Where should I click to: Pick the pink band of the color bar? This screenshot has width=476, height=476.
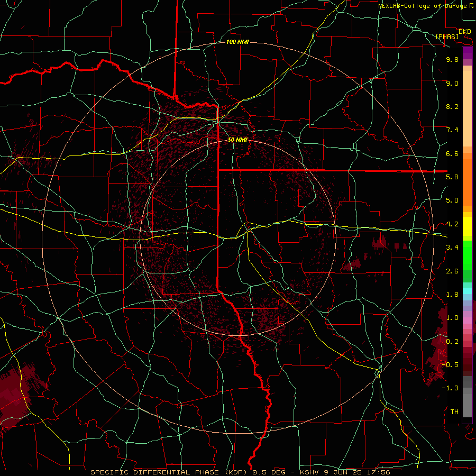(x=467, y=321)
